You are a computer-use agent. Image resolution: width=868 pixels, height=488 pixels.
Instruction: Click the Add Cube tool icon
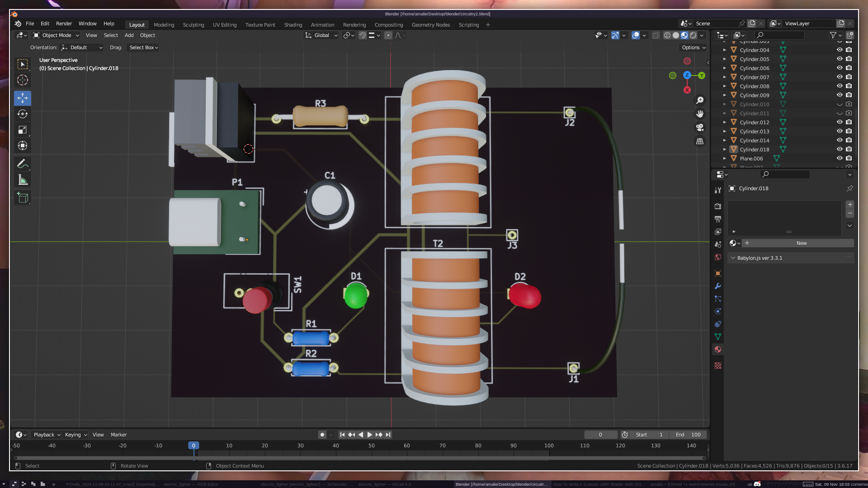pyautogui.click(x=23, y=198)
